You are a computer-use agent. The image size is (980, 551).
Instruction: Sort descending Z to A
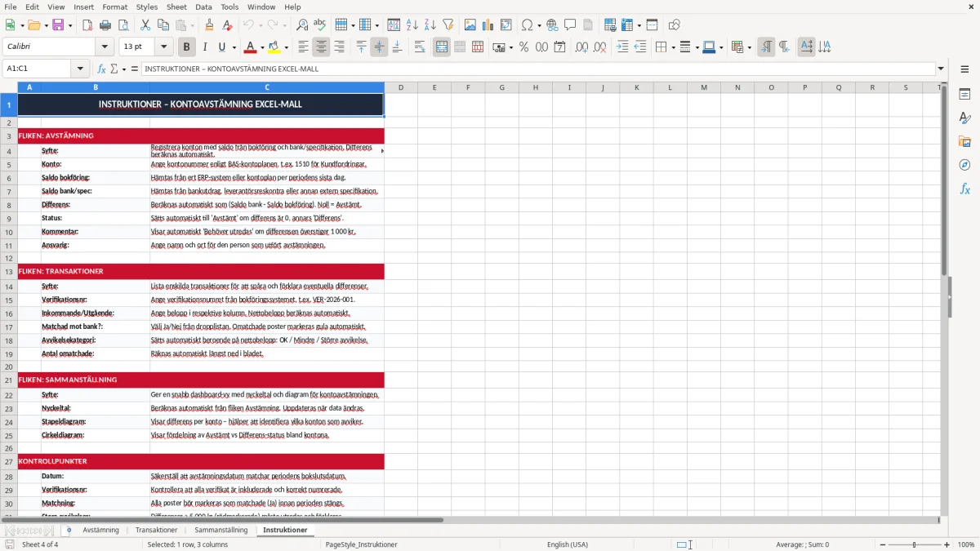(x=430, y=25)
